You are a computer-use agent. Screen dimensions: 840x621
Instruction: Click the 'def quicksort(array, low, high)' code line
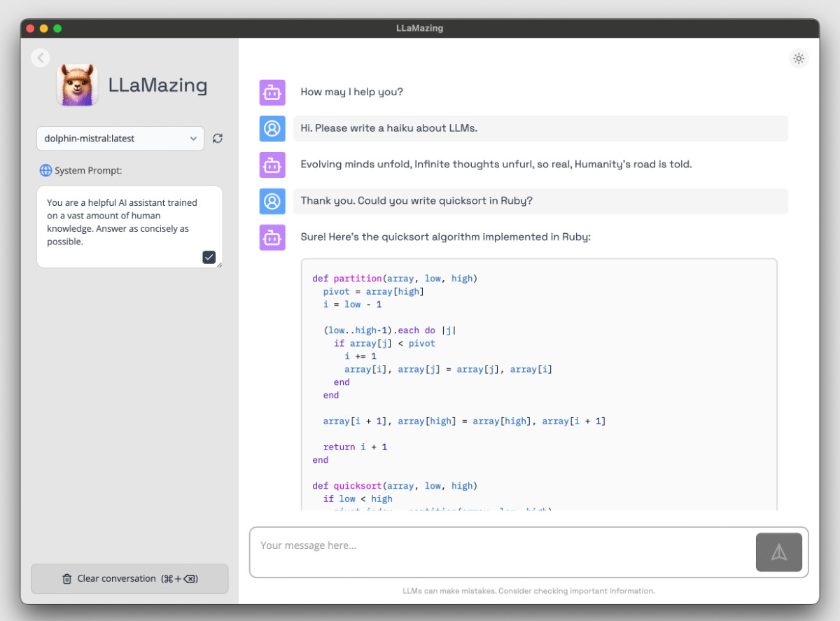(x=395, y=486)
